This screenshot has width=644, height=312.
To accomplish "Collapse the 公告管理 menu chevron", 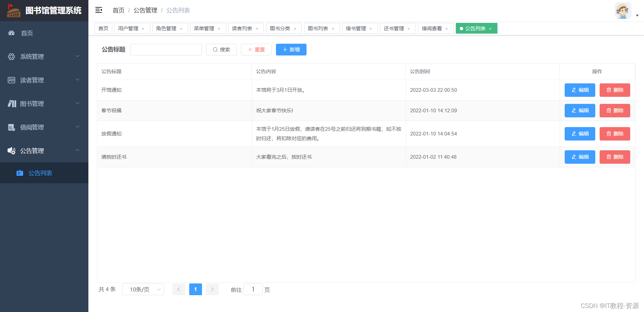I will [78, 150].
